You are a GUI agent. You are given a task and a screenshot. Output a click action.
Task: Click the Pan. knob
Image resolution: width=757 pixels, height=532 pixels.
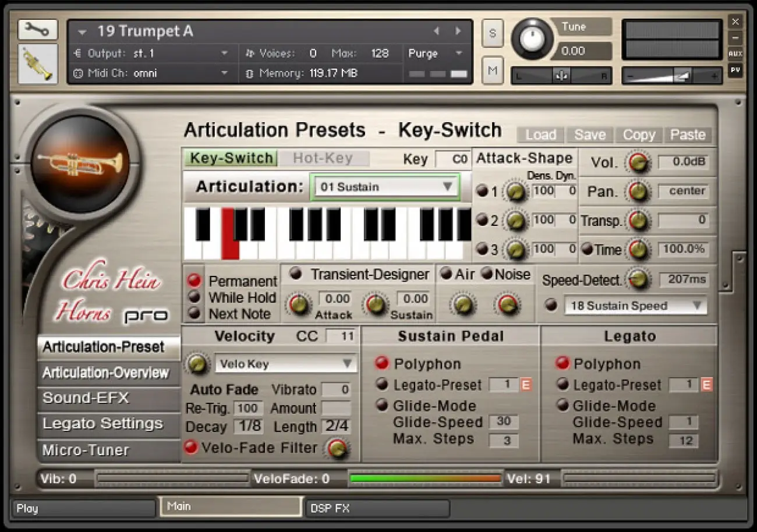click(x=639, y=191)
